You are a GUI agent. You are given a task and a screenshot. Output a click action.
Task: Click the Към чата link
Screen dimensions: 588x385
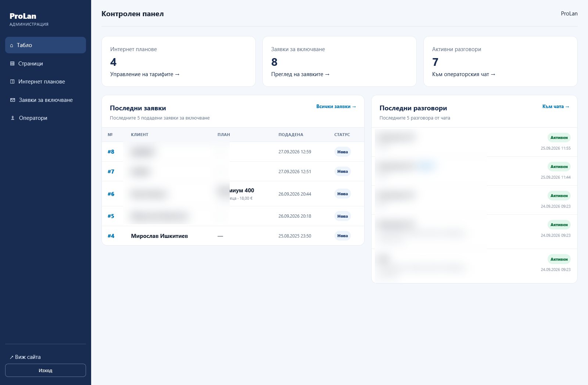click(556, 107)
